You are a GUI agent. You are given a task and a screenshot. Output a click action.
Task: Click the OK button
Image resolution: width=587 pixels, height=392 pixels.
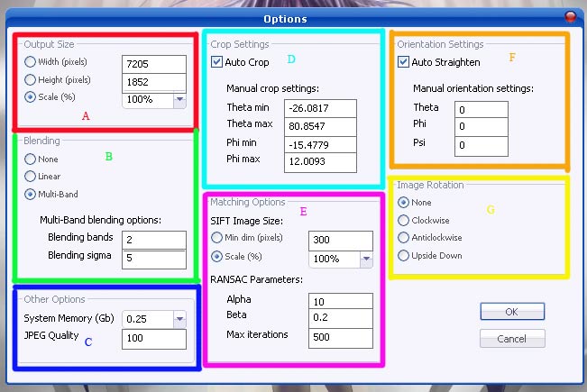512,311
